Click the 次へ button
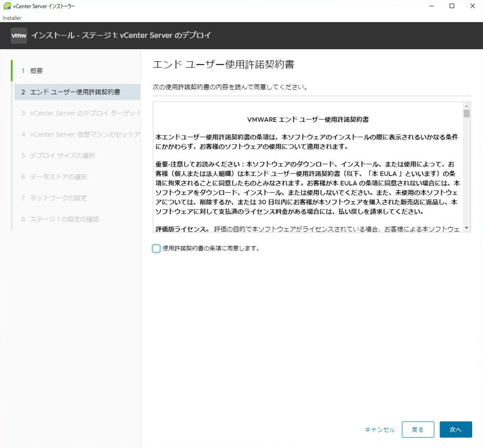Screen dimensions: 483x448 (x=456, y=430)
